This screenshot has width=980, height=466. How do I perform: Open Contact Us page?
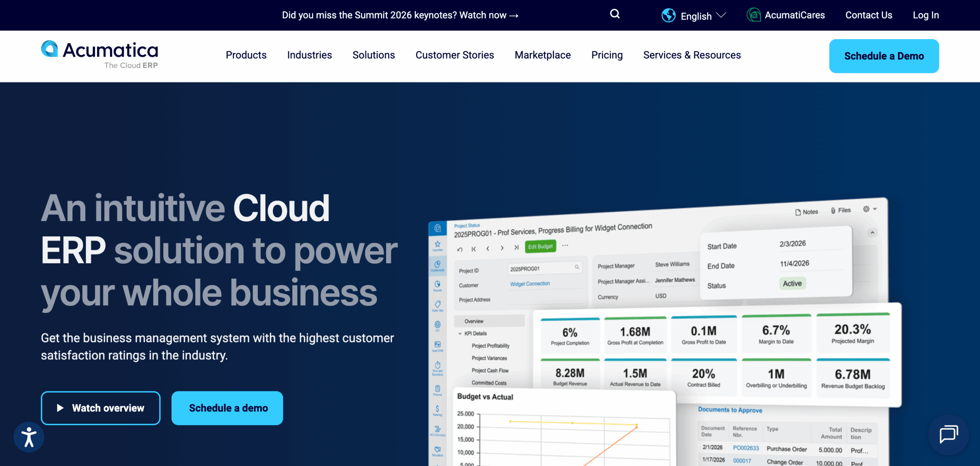tap(869, 15)
